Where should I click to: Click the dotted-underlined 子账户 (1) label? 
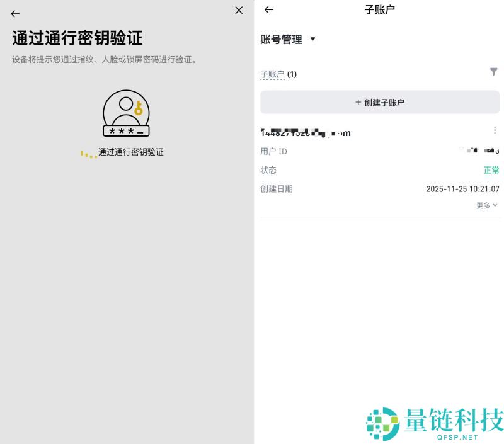277,74
